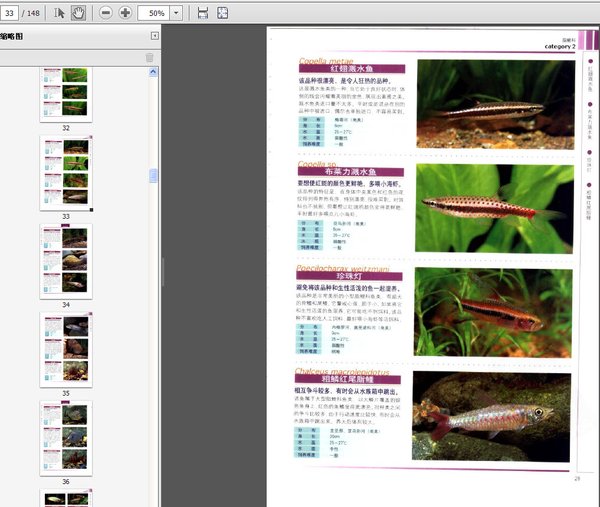Close the thumbnails panel
600x507 pixels.
point(155,36)
